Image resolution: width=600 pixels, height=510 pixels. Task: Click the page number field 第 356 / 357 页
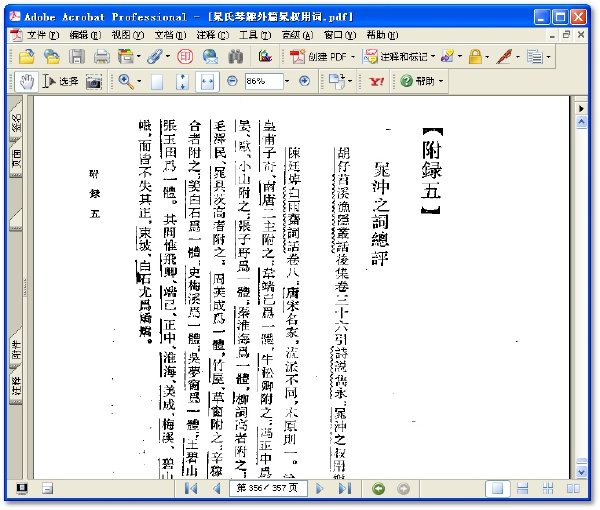pyautogui.click(x=268, y=488)
